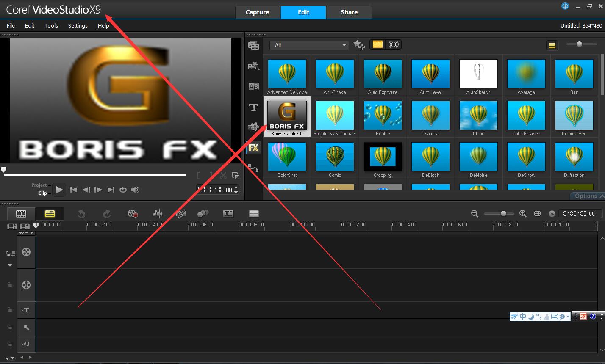Image resolution: width=605 pixels, height=364 pixels.
Task: Open the preview System Volume control
Action: pyautogui.click(x=136, y=190)
